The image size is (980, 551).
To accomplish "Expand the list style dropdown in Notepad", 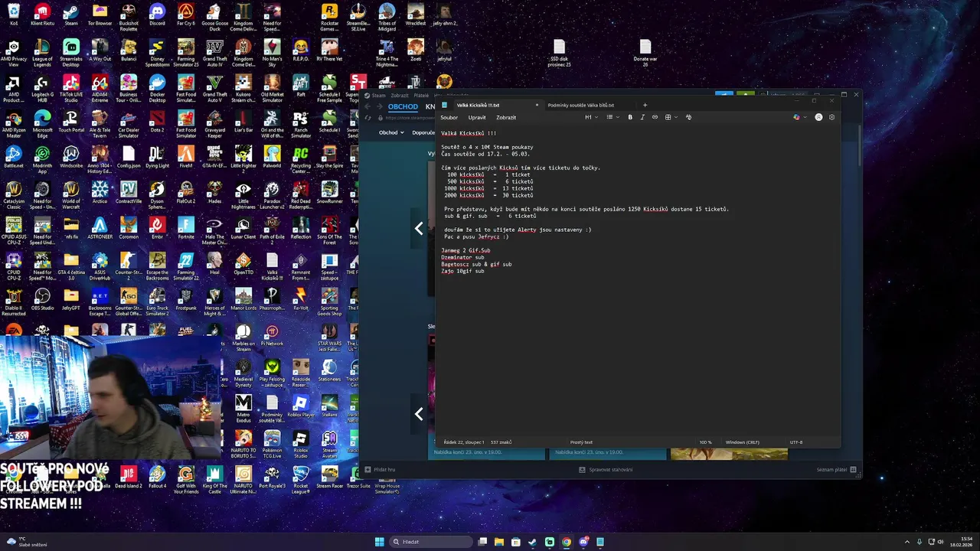I will click(612, 117).
